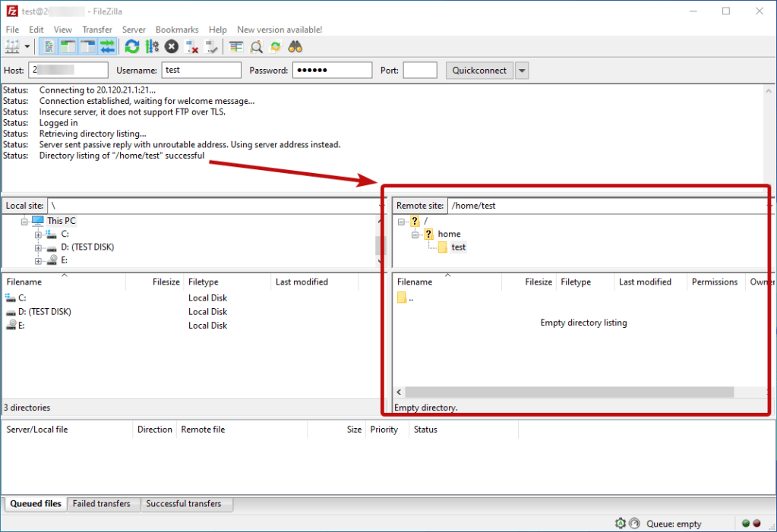Click the processing queue toggle icon

point(152,47)
